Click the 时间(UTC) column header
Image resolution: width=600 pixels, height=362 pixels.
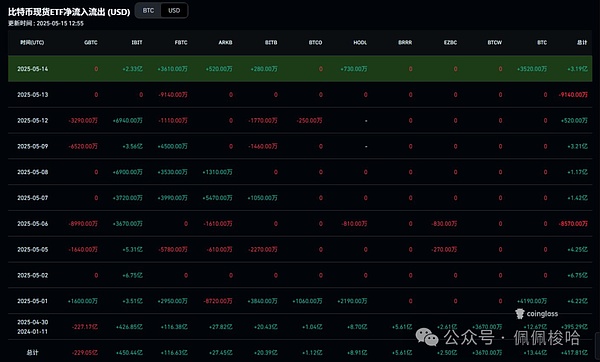[32, 42]
